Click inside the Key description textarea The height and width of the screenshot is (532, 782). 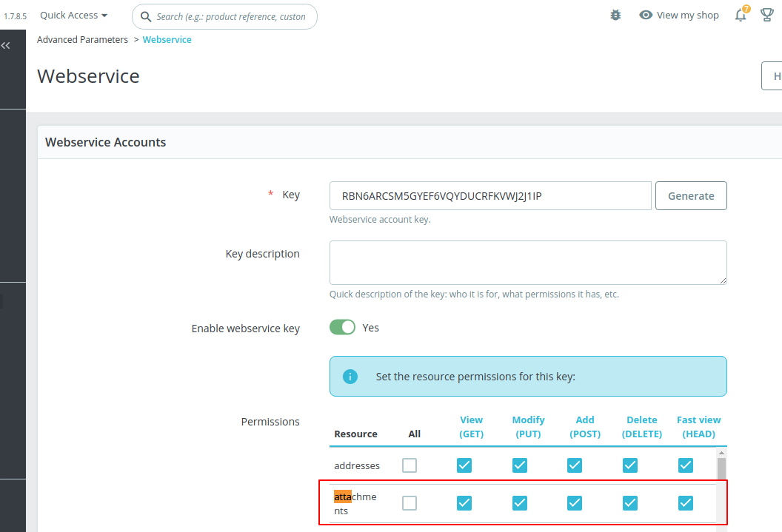[527, 262]
